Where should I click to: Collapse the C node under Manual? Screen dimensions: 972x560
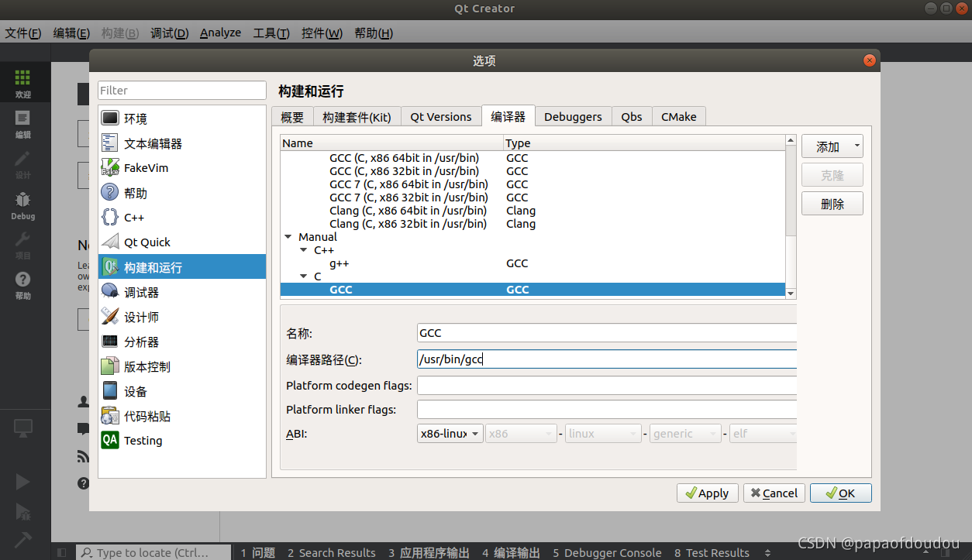(304, 277)
